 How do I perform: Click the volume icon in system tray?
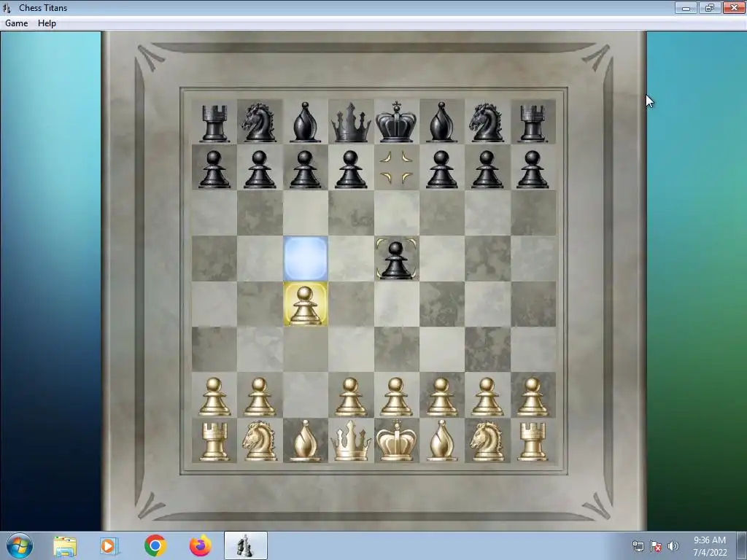click(x=673, y=546)
